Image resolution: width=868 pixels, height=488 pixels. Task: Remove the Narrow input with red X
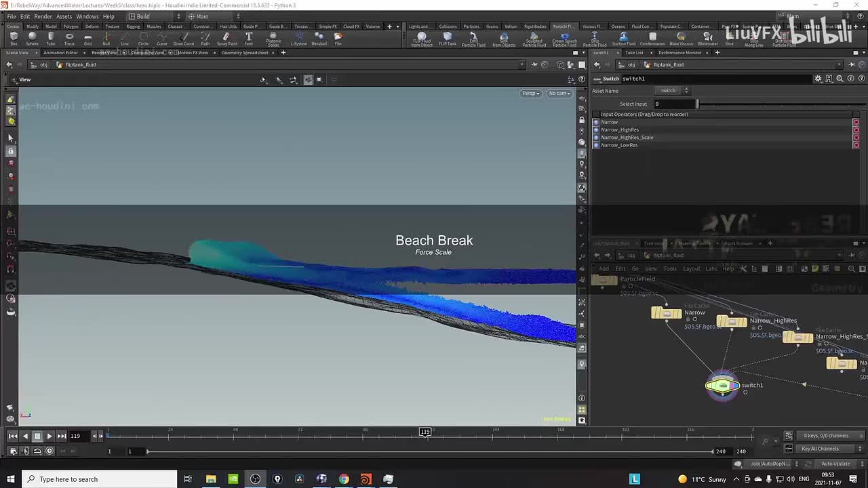click(856, 122)
